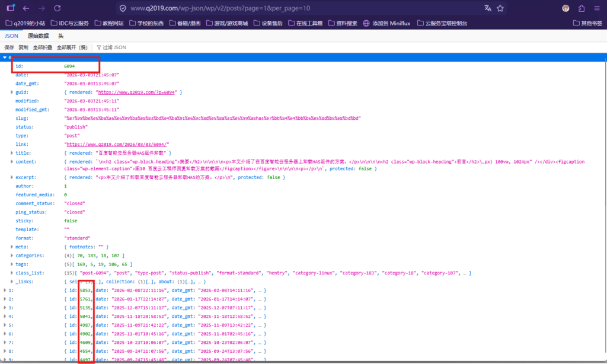The width and height of the screenshot is (607, 364).
Task: Open the 其他书签 folder
Action: click(x=589, y=23)
